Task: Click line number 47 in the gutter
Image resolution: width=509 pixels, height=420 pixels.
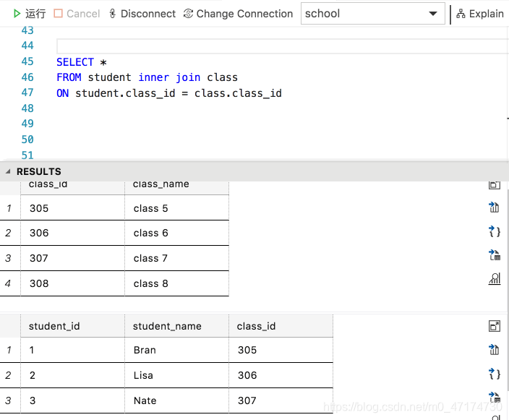Action: [x=27, y=93]
